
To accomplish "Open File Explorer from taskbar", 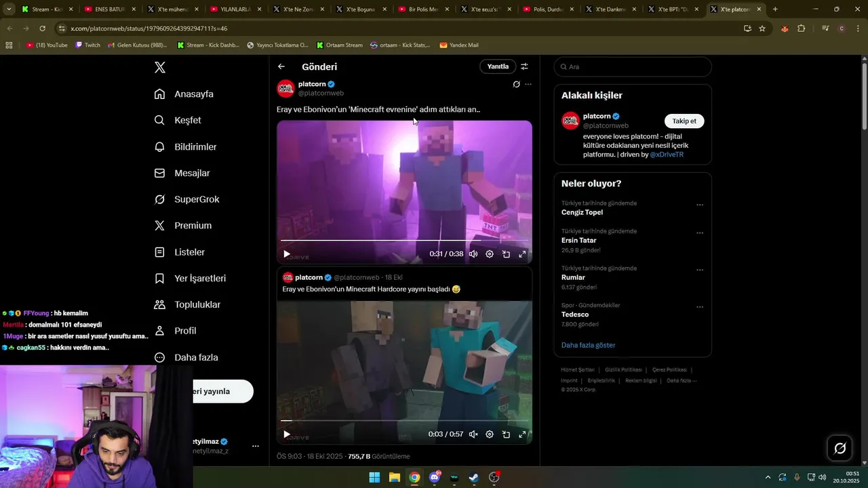I will pos(394,477).
